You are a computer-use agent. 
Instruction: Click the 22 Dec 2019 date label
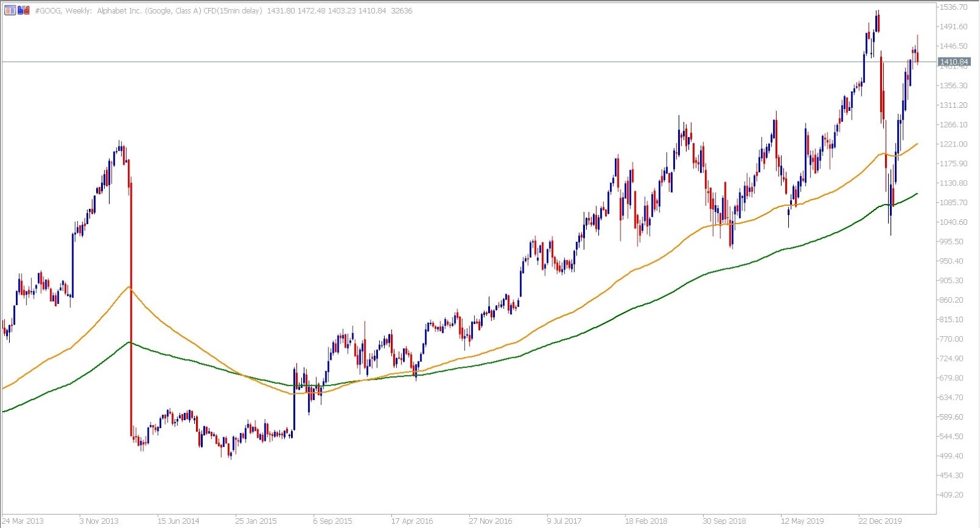[880, 521]
